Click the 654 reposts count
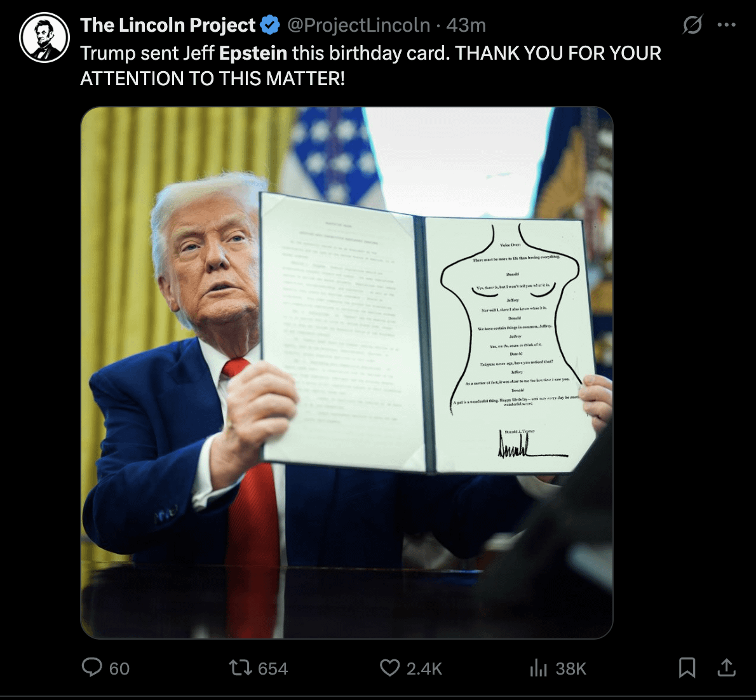The height and width of the screenshot is (700, 756). click(273, 669)
